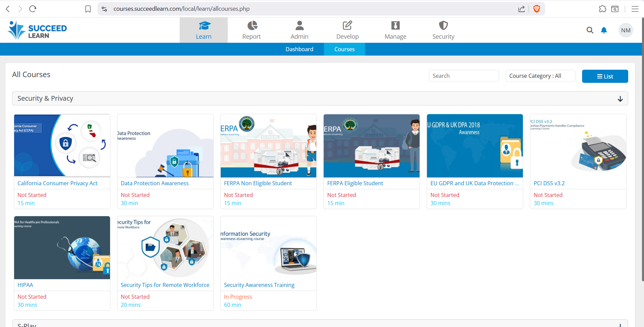The width and height of the screenshot is (644, 327).
Task: Open PCI DSS v3.2 title link
Action: point(549,183)
